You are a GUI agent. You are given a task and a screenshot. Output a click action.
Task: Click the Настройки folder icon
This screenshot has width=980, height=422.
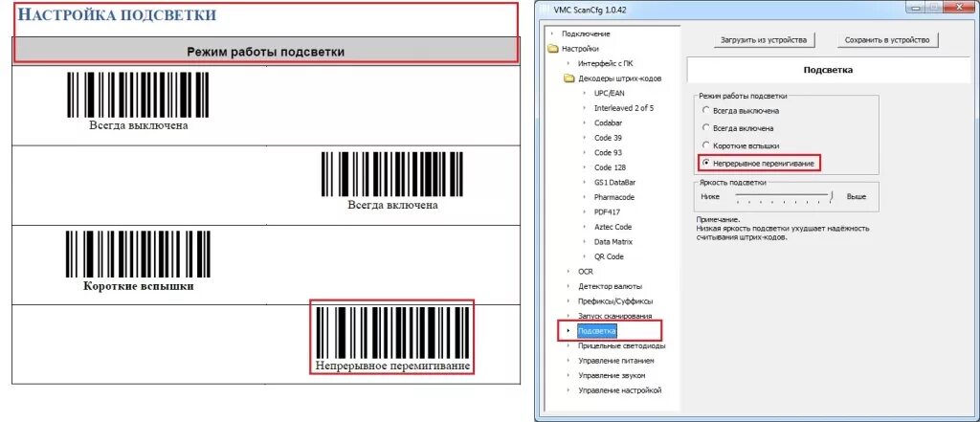click(553, 49)
